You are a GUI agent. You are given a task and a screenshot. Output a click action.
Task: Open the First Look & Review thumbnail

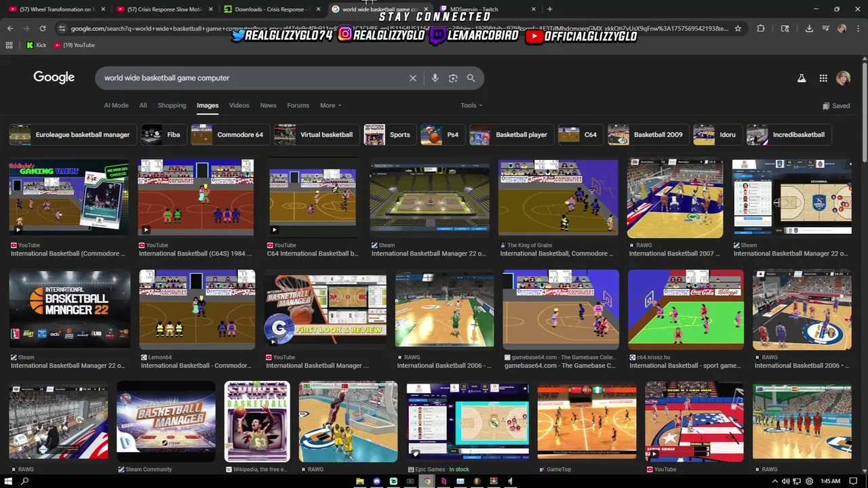[325, 310]
